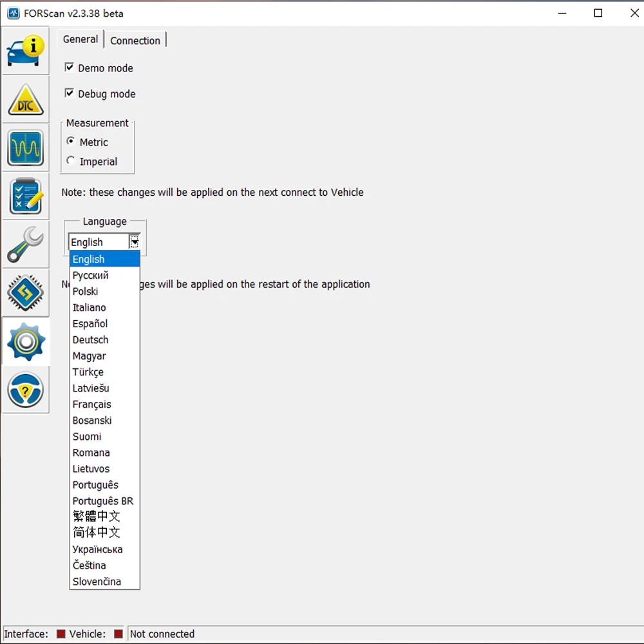Viewport: 644px width, 644px height.
Task: Click the Language group label
Action: click(105, 222)
